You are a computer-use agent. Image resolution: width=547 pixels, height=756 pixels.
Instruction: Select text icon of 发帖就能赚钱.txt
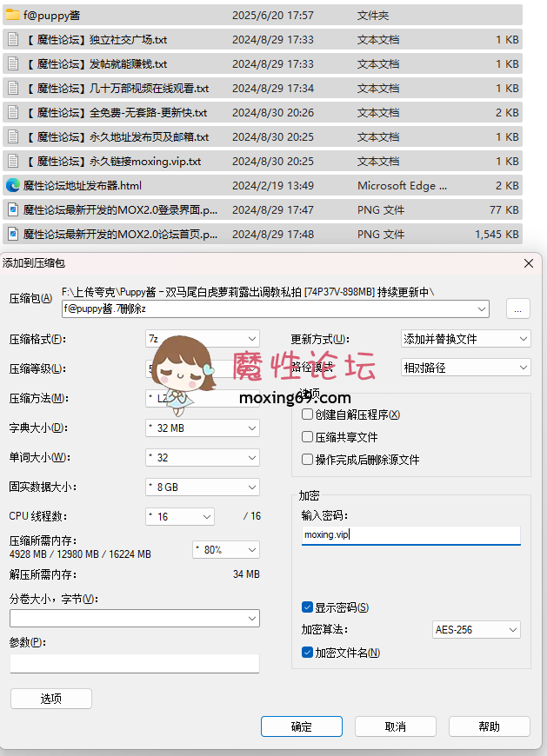[x=13, y=63]
